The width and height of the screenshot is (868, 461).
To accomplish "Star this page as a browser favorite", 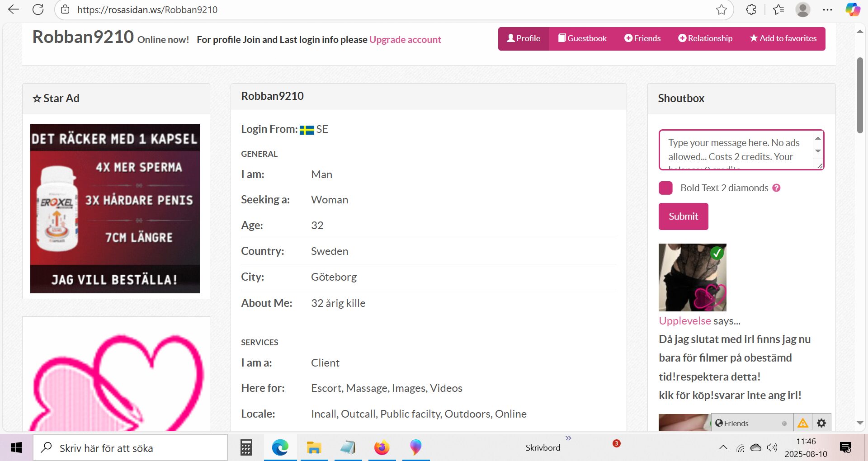I will pyautogui.click(x=722, y=9).
